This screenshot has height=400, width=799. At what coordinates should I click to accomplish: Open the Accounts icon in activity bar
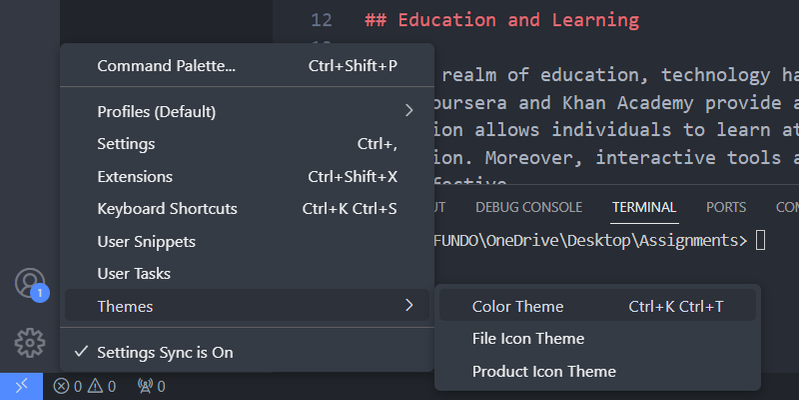(30, 282)
